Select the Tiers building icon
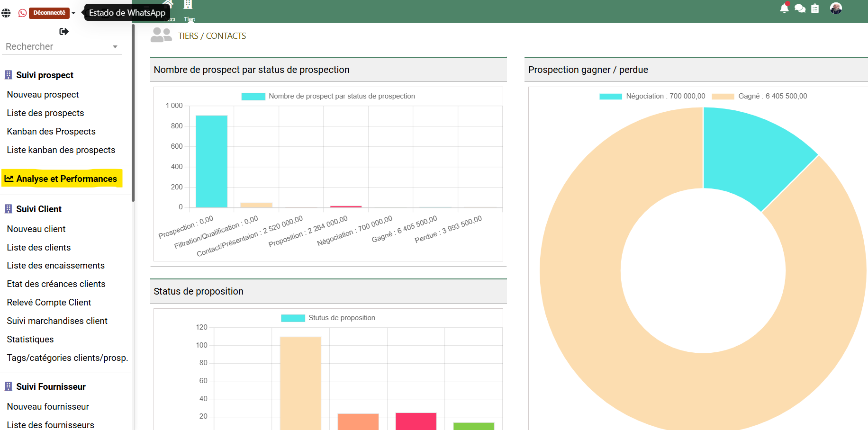 (x=189, y=5)
